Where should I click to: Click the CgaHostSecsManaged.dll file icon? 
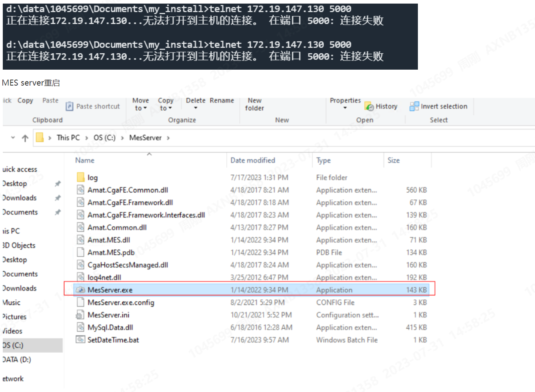coord(80,265)
